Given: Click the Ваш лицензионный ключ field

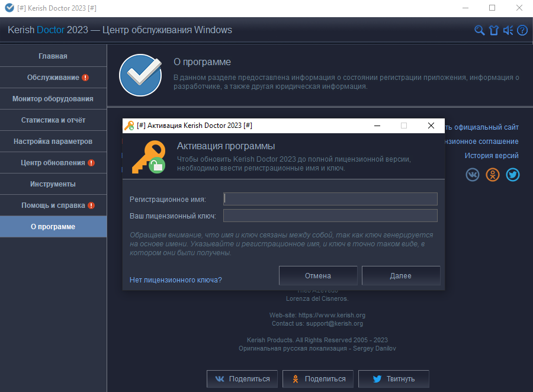Looking at the screenshot, I should point(330,216).
